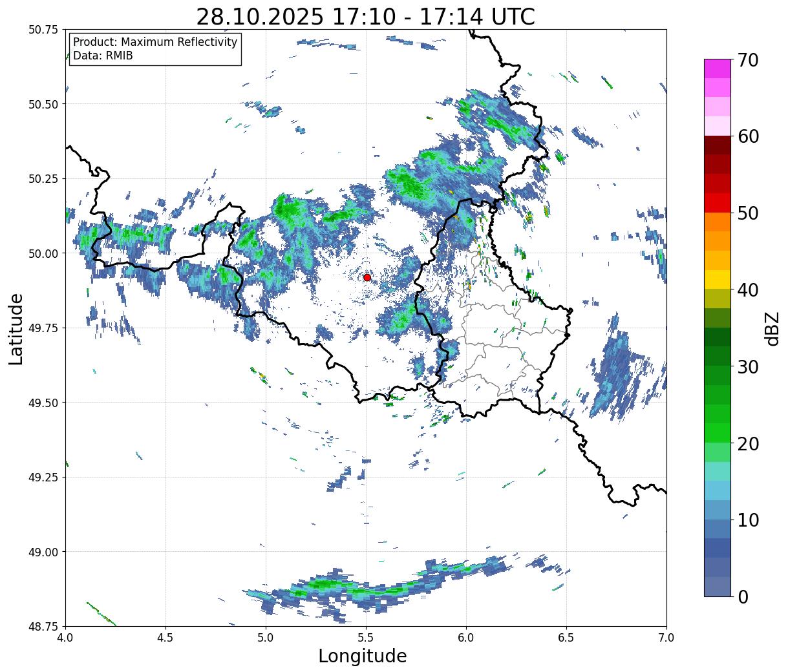
Task: Click latitude tick label 49.00
Action: tap(44, 552)
